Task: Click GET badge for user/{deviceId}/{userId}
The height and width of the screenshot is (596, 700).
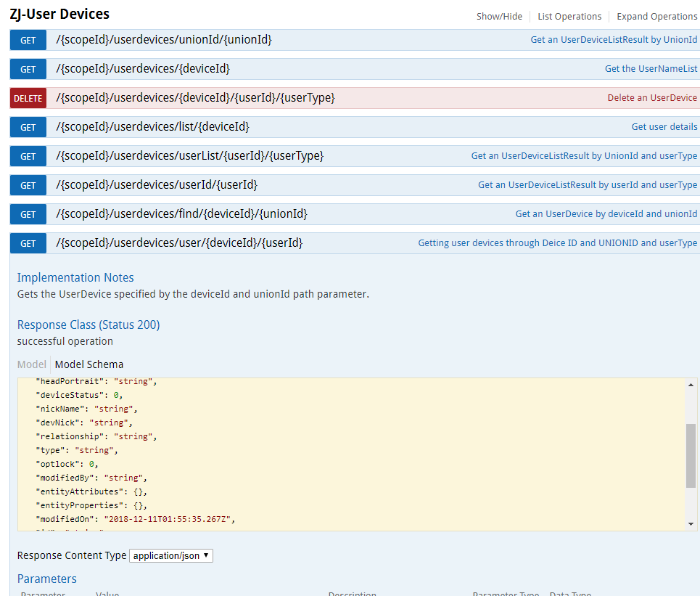Action: pos(28,243)
